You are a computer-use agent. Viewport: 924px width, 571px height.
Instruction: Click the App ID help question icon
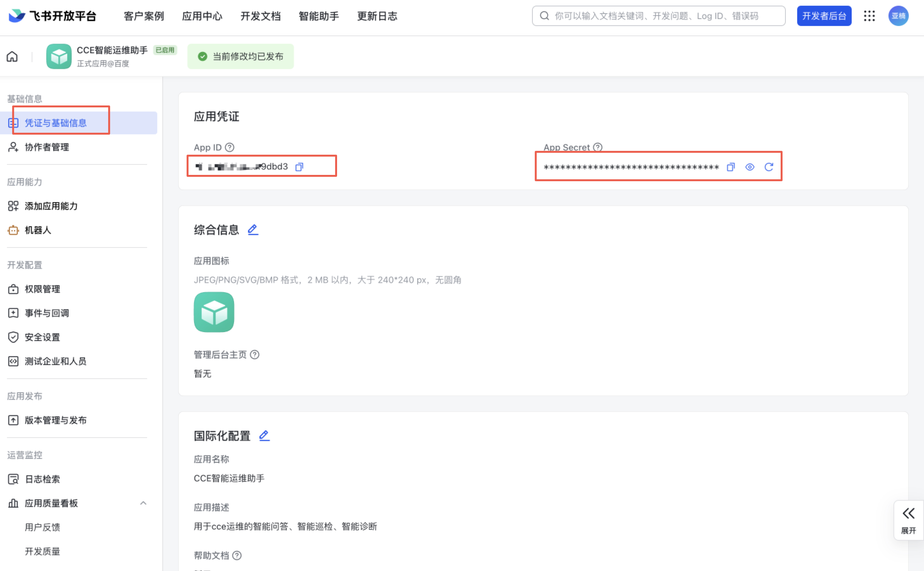tap(229, 147)
